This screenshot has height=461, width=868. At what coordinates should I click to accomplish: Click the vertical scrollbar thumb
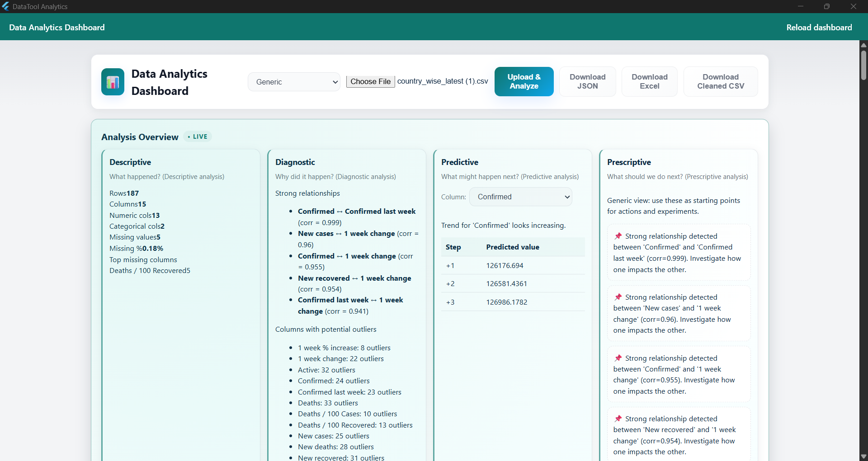point(863,65)
